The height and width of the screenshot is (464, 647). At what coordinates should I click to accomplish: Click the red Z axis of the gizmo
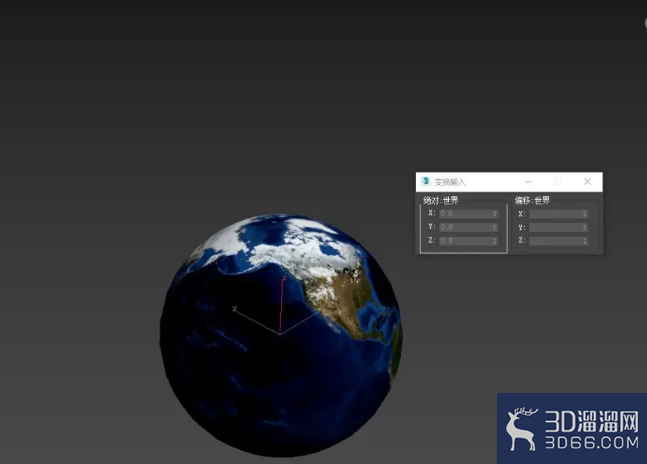[281, 306]
